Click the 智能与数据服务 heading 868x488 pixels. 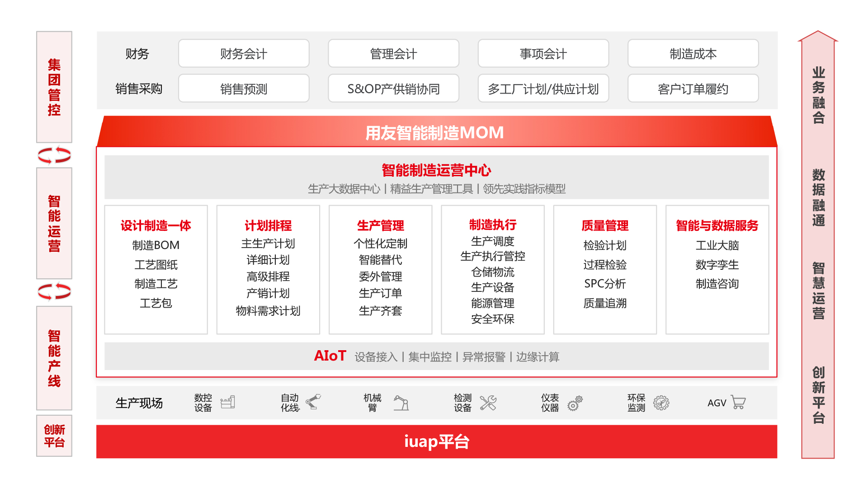point(717,226)
